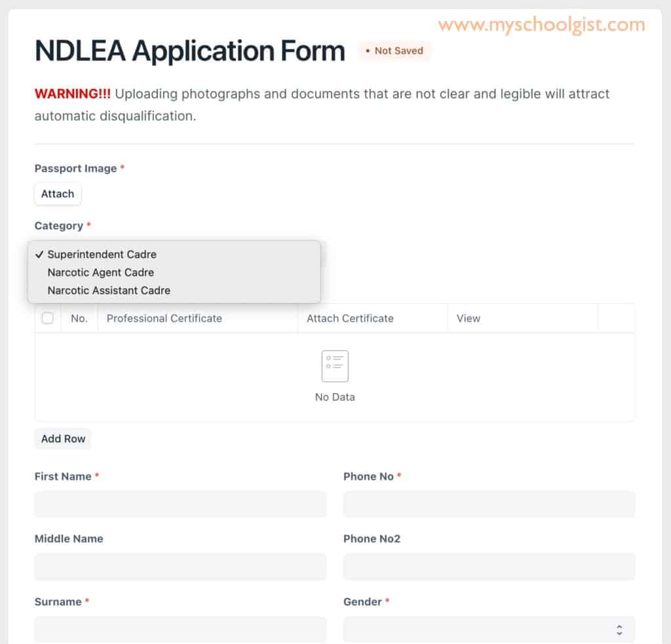Click the No Data document icon

[335, 366]
